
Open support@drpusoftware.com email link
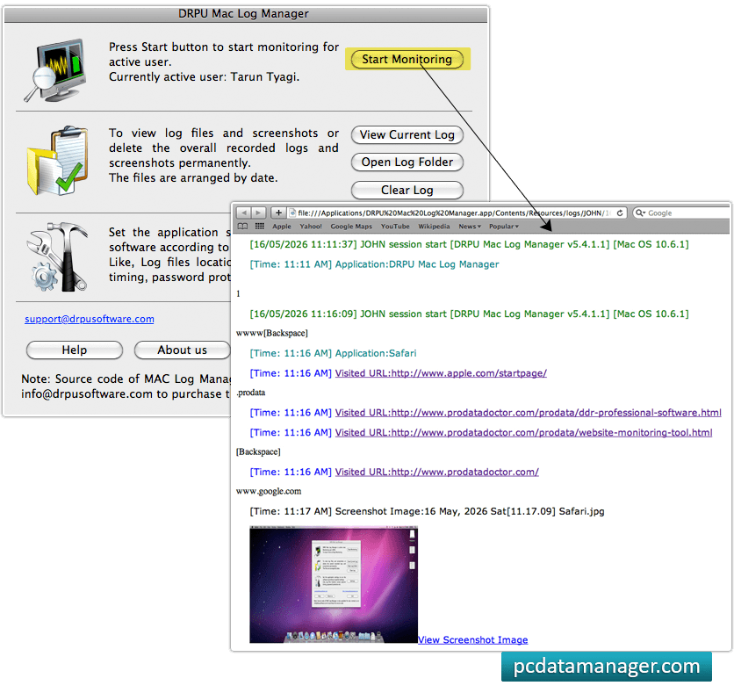(90, 319)
